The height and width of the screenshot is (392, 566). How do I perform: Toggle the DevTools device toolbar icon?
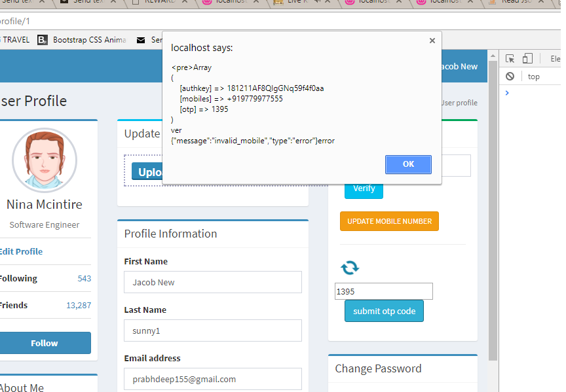coord(527,59)
